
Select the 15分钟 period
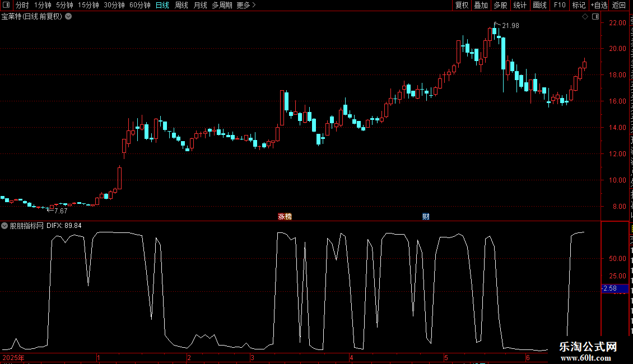click(x=88, y=5)
